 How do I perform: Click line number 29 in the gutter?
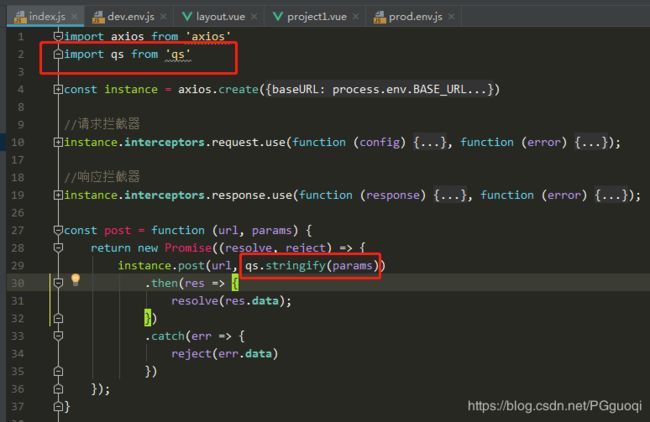pos(17,265)
